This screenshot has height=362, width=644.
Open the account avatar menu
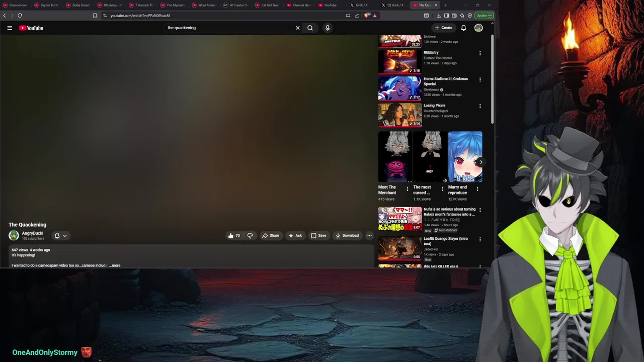coord(478,28)
